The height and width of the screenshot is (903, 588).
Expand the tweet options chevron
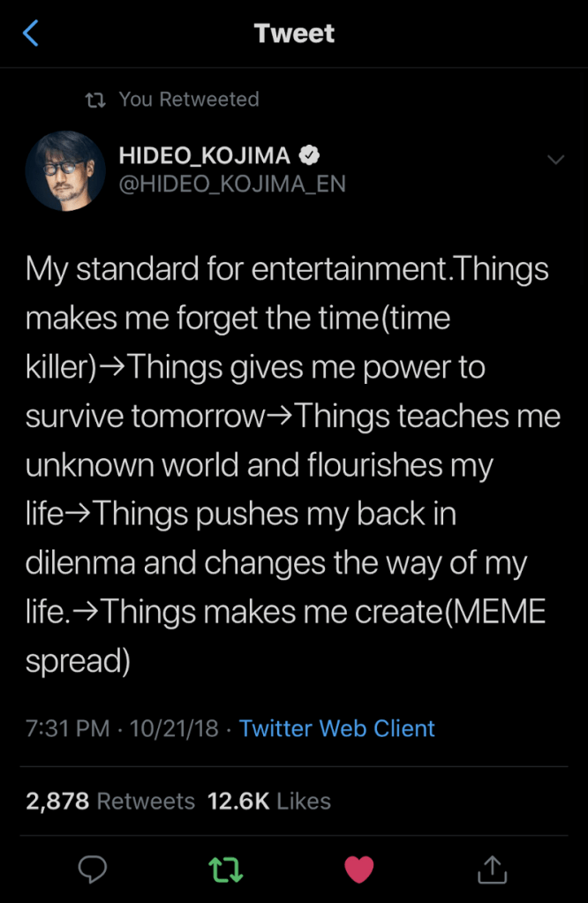tap(555, 160)
